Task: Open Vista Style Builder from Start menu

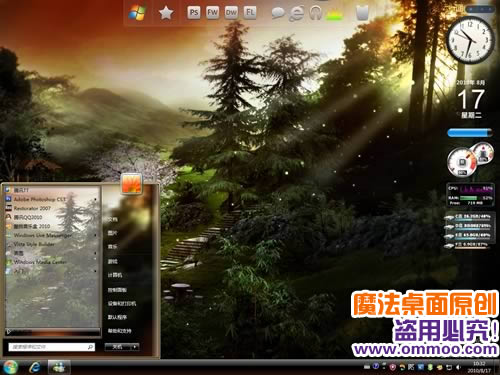Action: coord(52,244)
